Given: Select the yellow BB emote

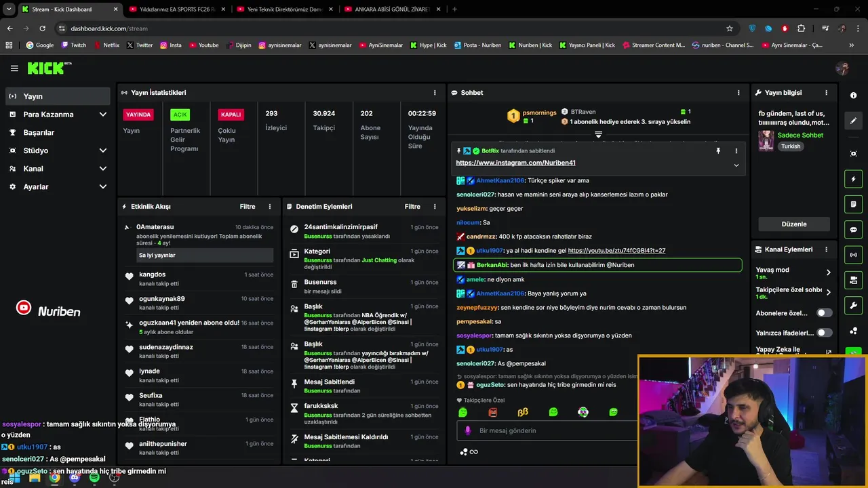Looking at the screenshot, I should pos(523,412).
